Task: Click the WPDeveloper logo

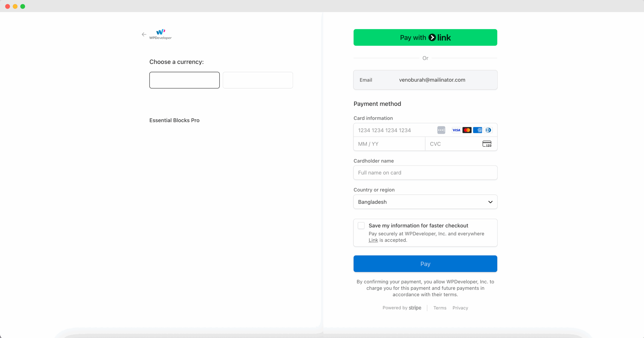Action: coord(160,34)
